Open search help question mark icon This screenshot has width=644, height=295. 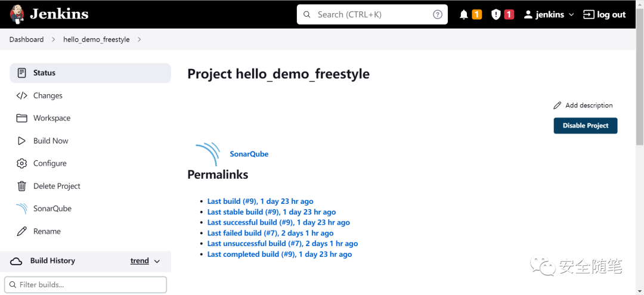click(x=438, y=15)
